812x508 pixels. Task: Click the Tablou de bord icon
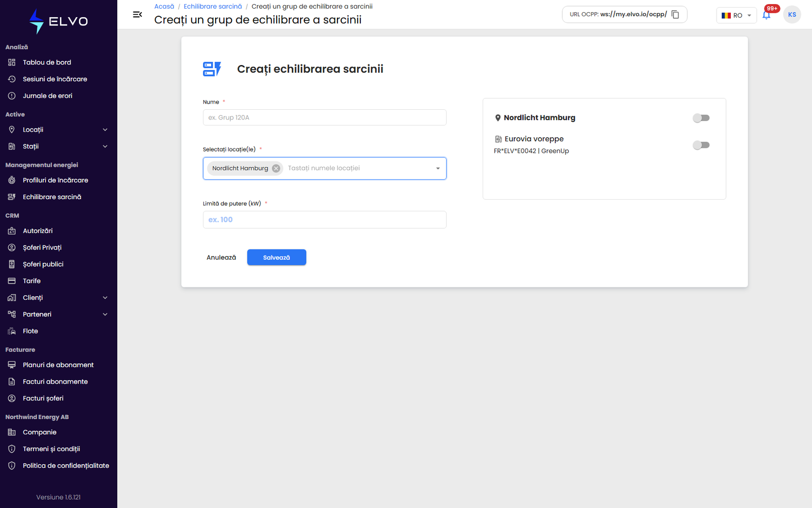point(12,62)
